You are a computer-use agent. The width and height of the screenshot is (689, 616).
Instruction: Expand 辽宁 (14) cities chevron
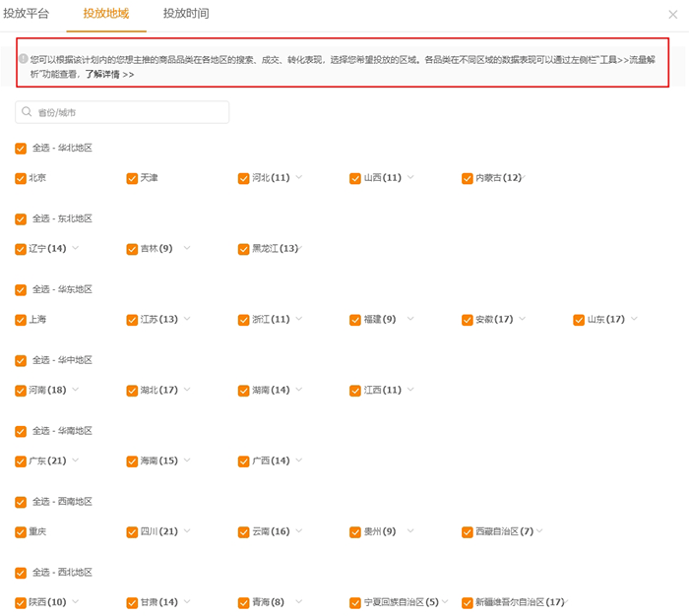pyautogui.click(x=76, y=248)
